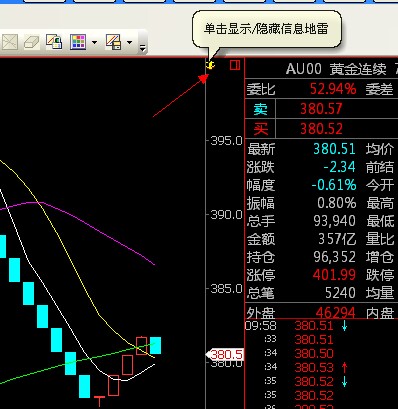Open the toolbar overflow options chevron
398x409 pixels.
(x=143, y=48)
